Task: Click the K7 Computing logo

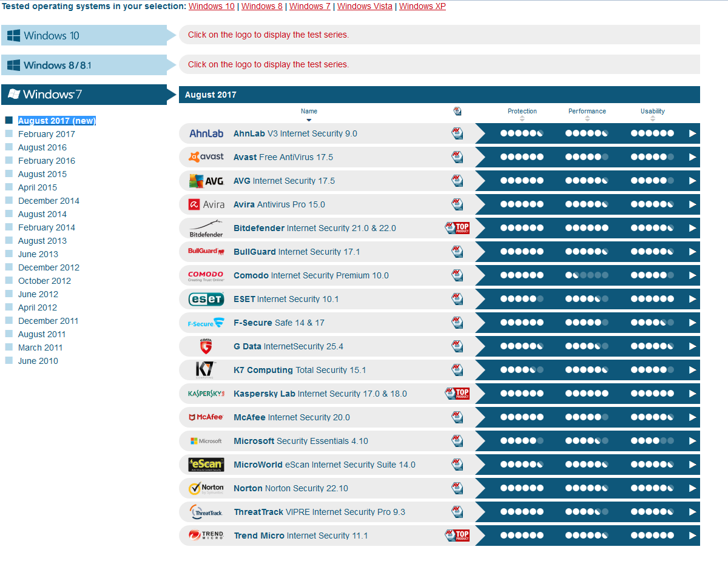Action: (204, 370)
